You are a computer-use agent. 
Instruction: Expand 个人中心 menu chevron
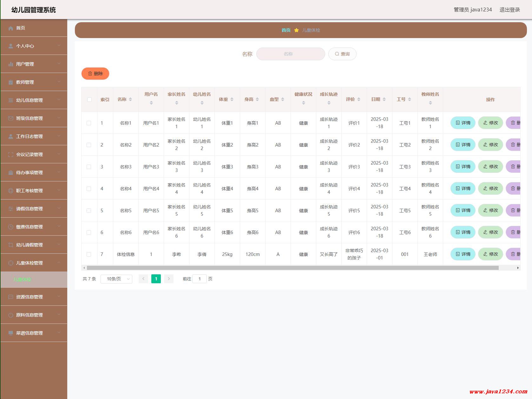59,46
